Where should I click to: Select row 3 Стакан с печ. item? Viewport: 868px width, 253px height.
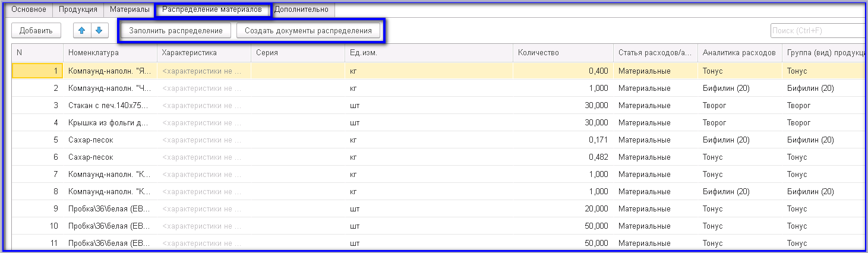tap(109, 106)
